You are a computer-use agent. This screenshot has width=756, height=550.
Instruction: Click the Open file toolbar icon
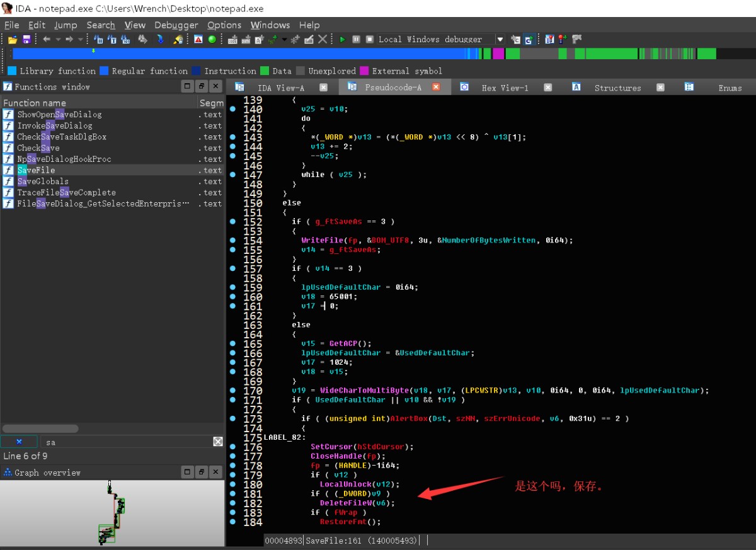point(12,39)
